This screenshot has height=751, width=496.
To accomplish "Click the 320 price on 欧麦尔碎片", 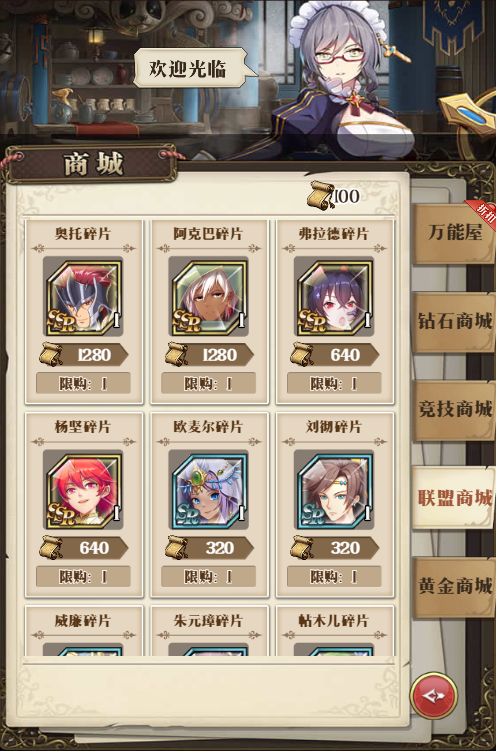I will pyautogui.click(x=209, y=548).
